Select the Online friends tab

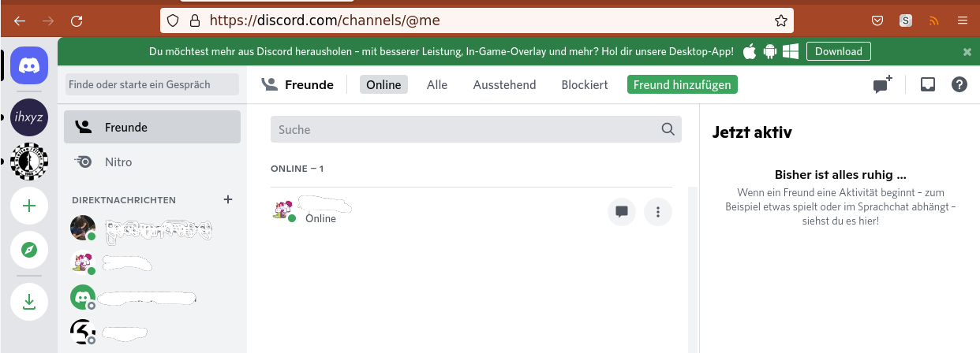click(x=383, y=84)
